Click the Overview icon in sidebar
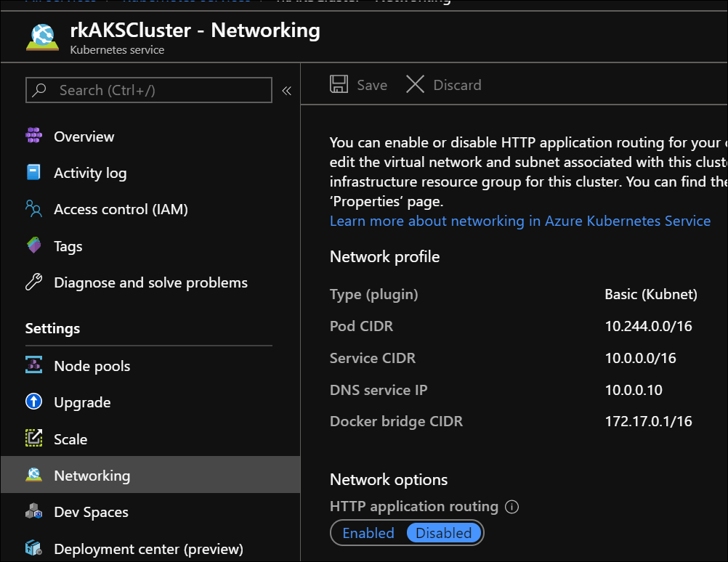The image size is (728, 562). coord(34,137)
